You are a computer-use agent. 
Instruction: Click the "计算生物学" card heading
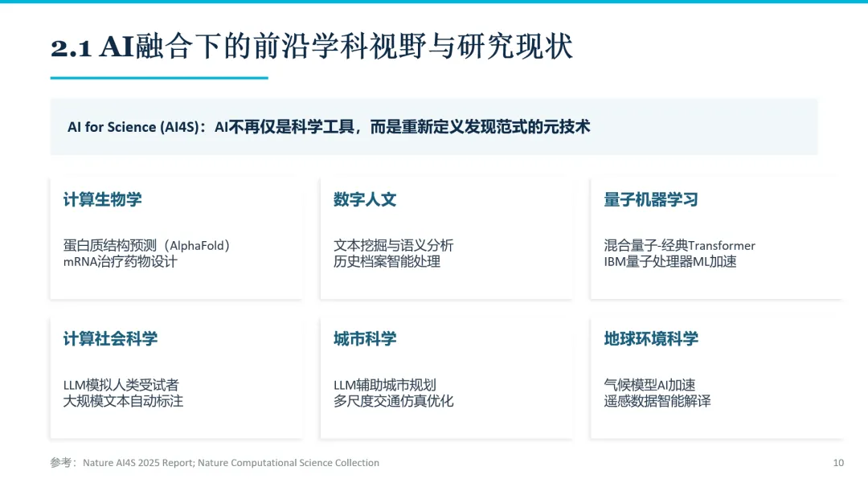[102, 199]
